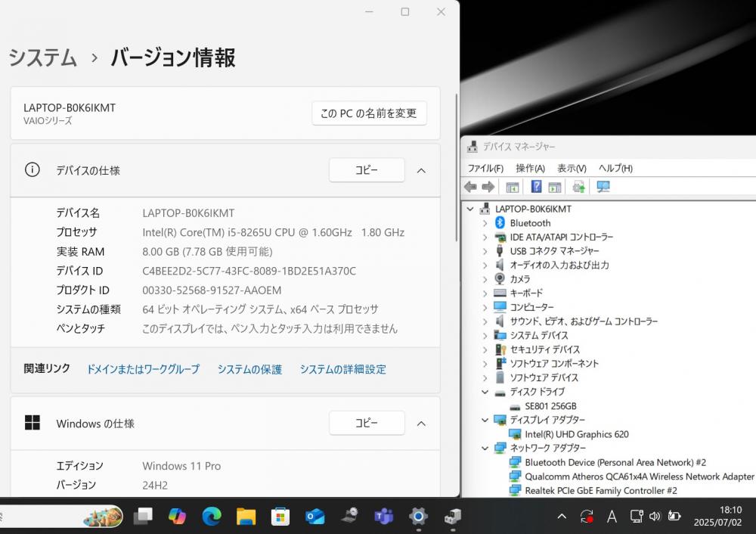Expand the USB コネクタ マネージャー node
Viewport: 756px width, 534px height.
485,251
